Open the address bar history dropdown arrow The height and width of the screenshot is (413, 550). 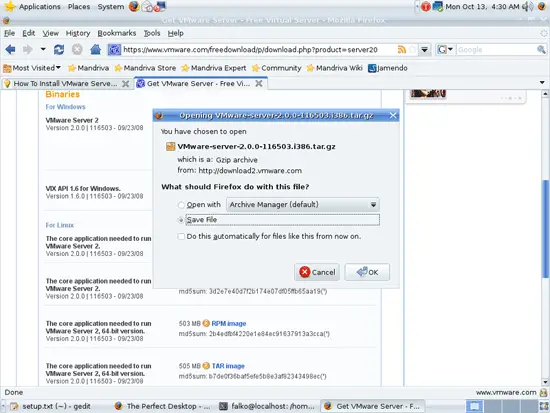click(x=424, y=50)
